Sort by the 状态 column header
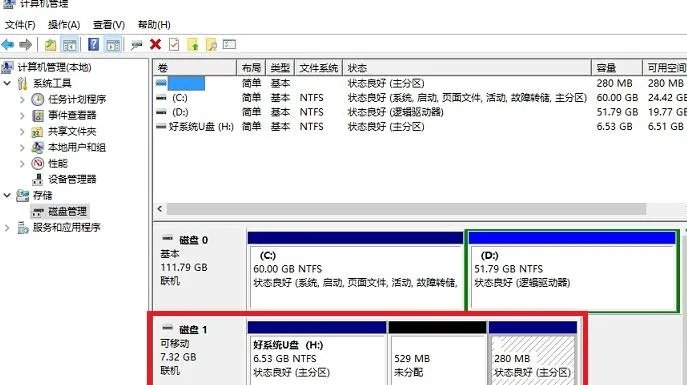The height and width of the screenshot is (385, 687). point(467,68)
